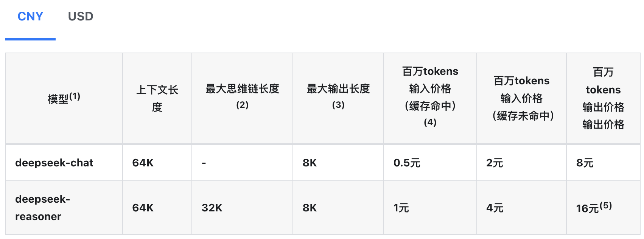This screenshot has width=644, height=239.
Task: Click the 32K chain-of-thought length cell
Action: tap(212, 208)
